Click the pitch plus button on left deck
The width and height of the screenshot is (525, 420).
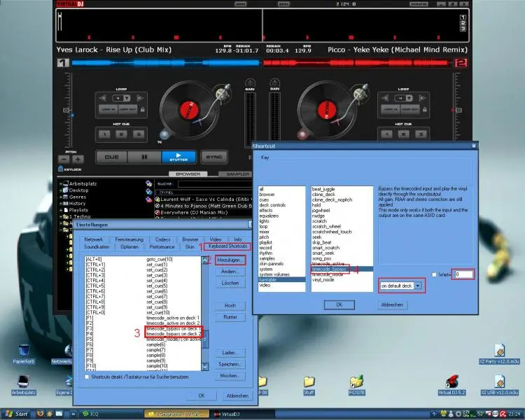76,158
